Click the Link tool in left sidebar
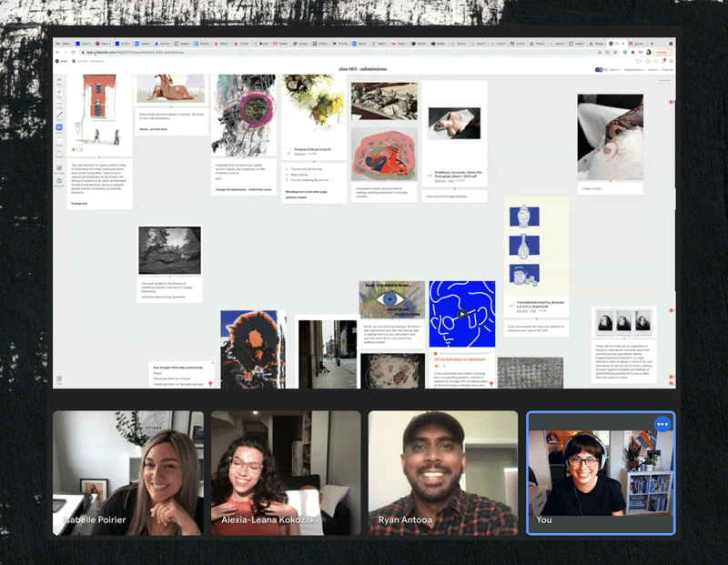The image size is (728, 565). (x=60, y=92)
